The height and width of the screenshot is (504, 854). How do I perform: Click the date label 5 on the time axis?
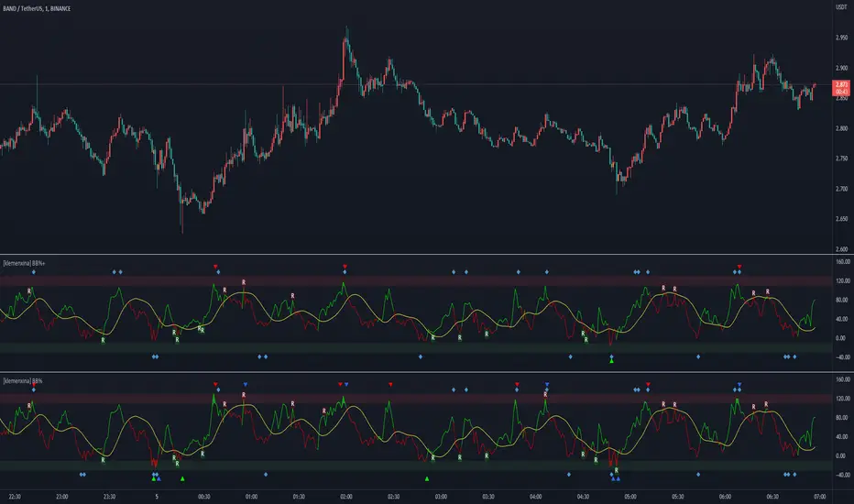pos(156,495)
